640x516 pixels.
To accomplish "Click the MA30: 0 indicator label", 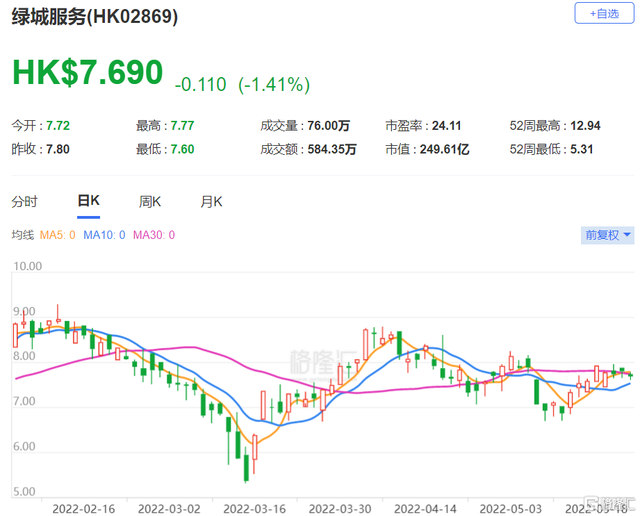I will pos(154,235).
